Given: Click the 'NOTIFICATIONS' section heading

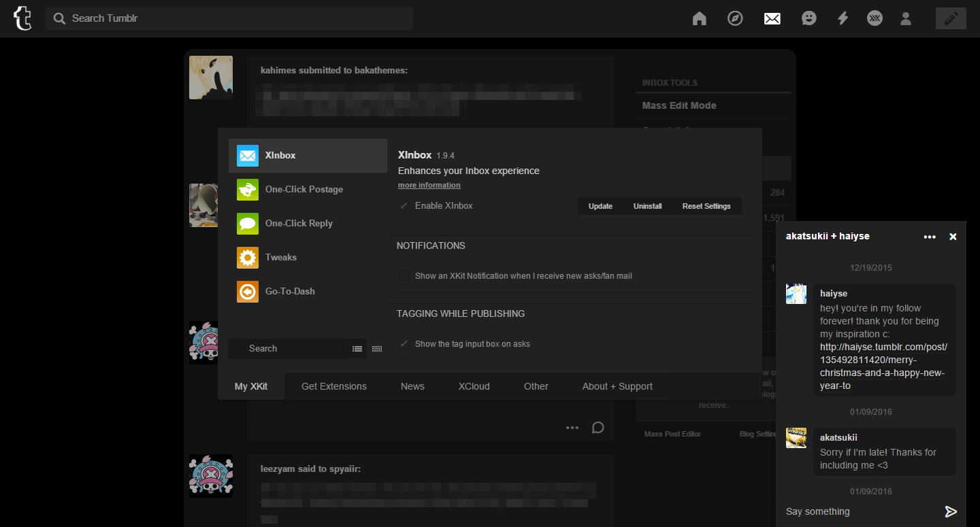Looking at the screenshot, I should pyautogui.click(x=431, y=245).
